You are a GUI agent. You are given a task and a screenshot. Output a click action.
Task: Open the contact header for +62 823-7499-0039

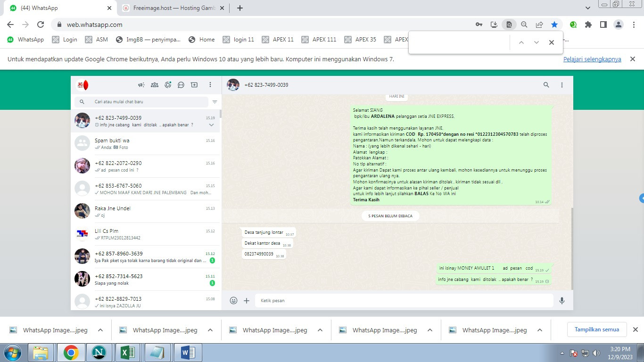click(x=266, y=85)
